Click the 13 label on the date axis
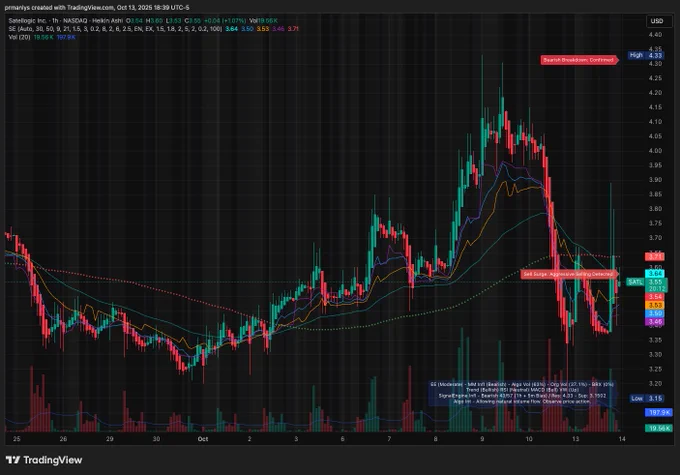 click(575, 439)
